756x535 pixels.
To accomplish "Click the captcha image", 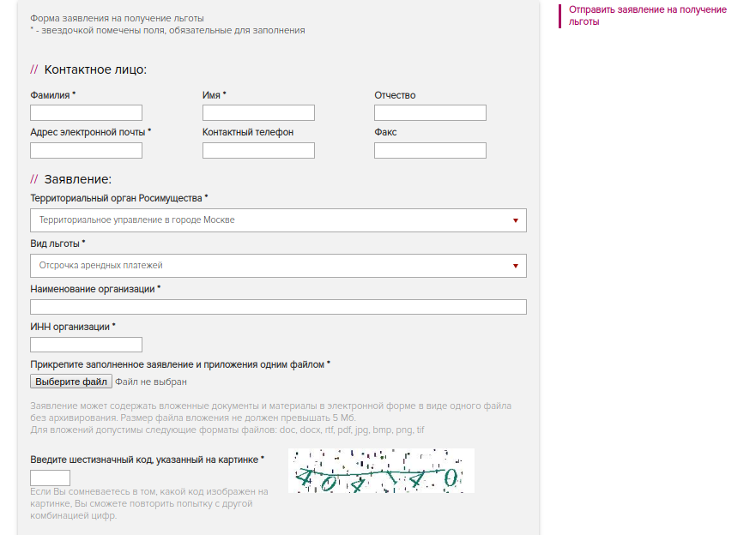I will (x=382, y=471).
